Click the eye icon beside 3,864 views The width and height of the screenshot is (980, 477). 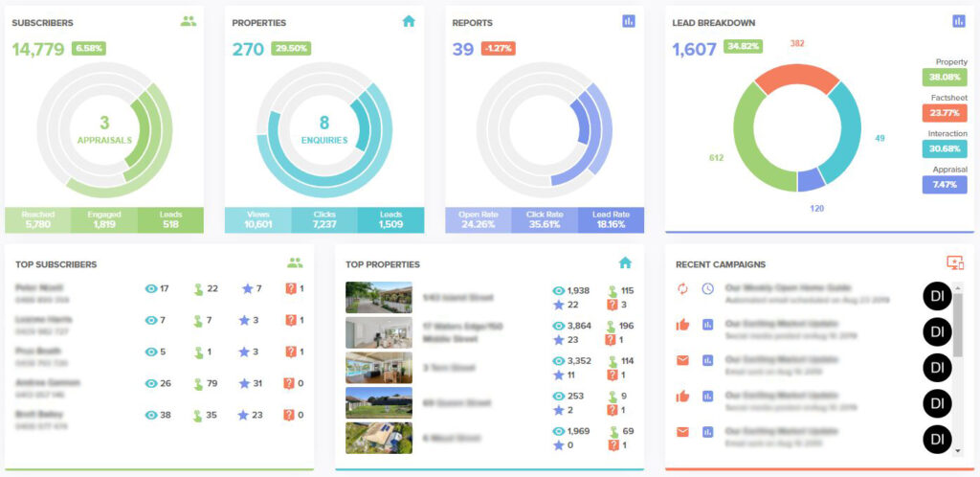click(x=559, y=326)
